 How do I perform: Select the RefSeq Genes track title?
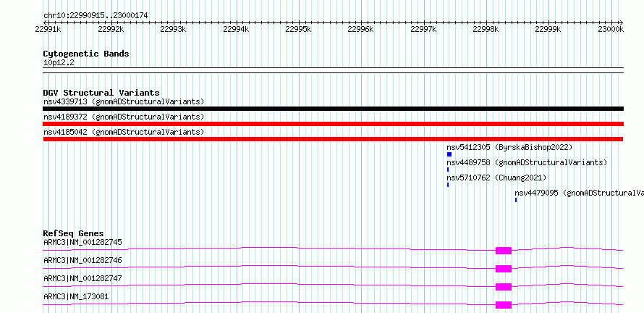pos(74,233)
